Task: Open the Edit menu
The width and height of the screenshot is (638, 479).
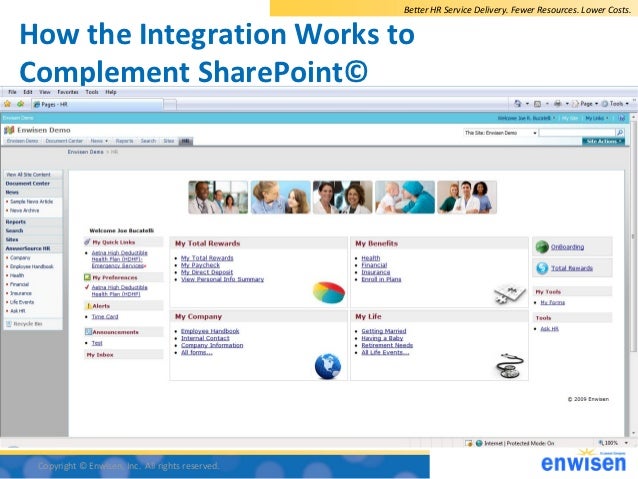Action: (x=28, y=92)
